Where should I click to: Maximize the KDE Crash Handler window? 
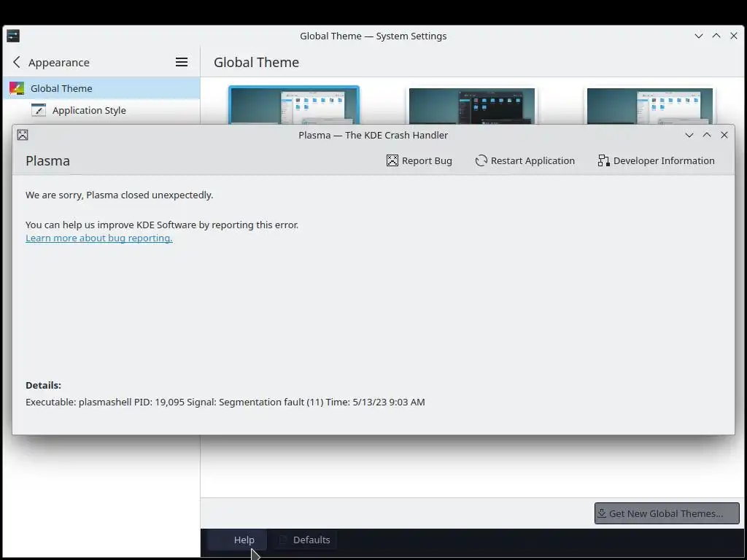(707, 135)
